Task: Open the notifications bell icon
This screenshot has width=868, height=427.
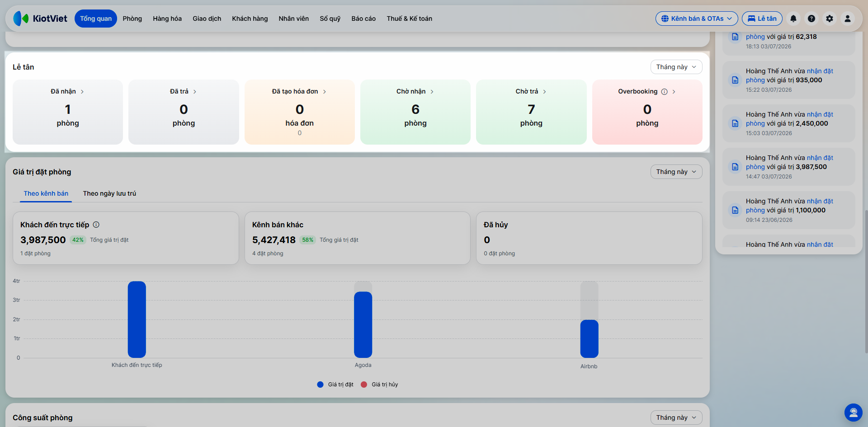Action: (x=793, y=19)
